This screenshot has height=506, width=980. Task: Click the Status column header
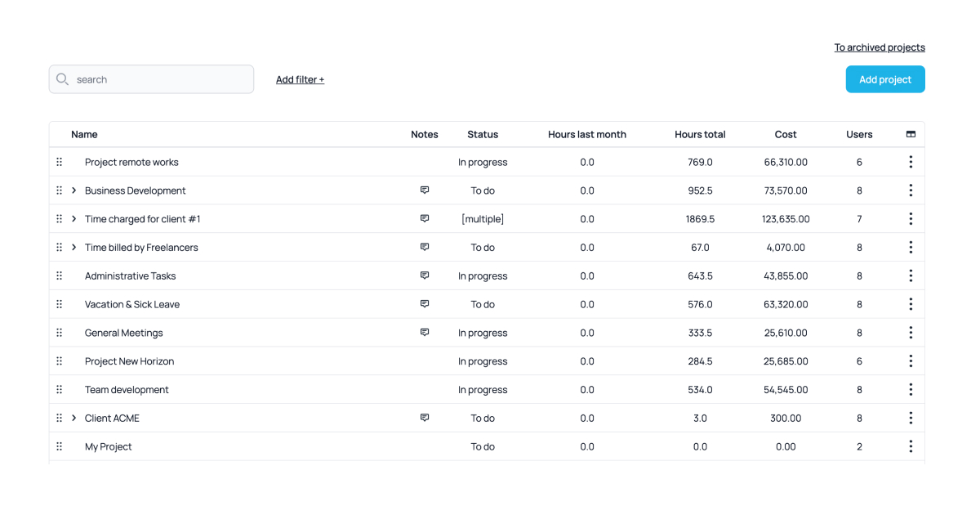coord(483,134)
